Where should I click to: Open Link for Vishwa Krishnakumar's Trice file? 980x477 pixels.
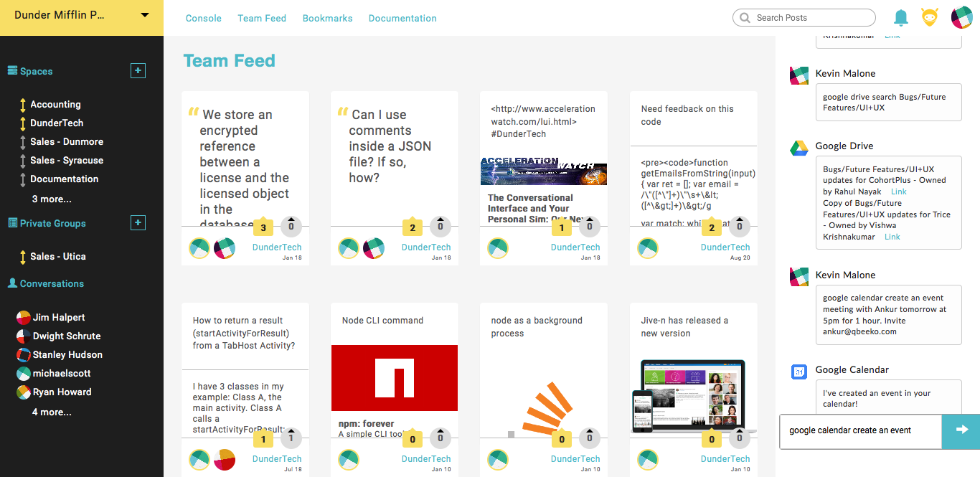[892, 237]
